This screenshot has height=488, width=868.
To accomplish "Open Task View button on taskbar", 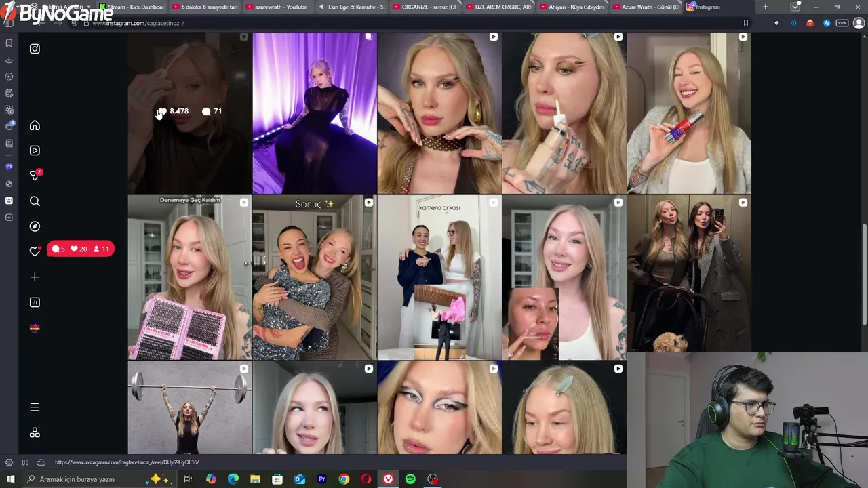I will point(188,479).
